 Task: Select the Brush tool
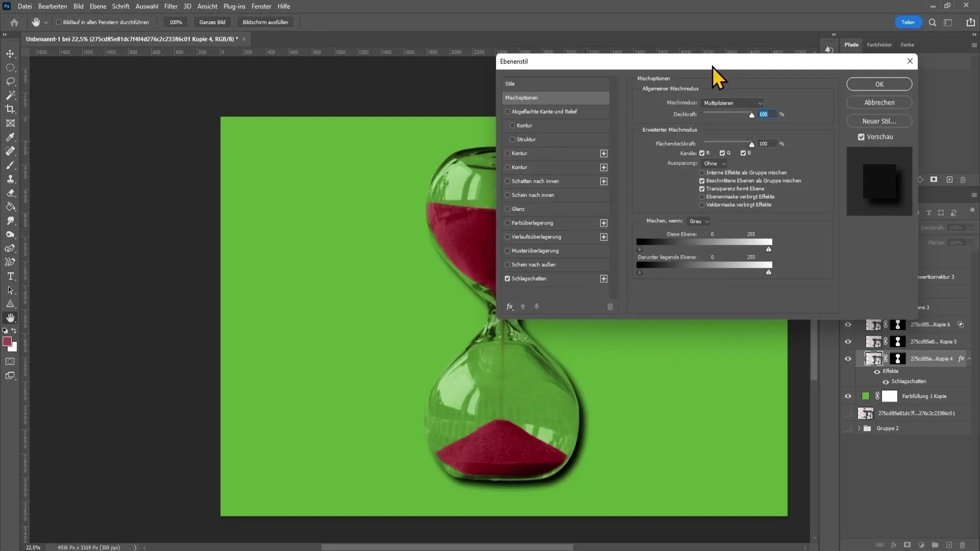click(10, 165)
